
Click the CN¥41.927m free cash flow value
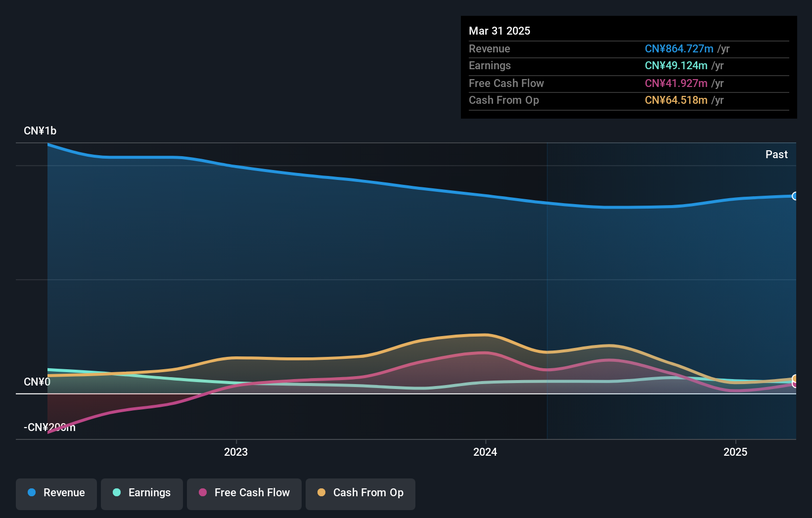(x=676, y=84)
